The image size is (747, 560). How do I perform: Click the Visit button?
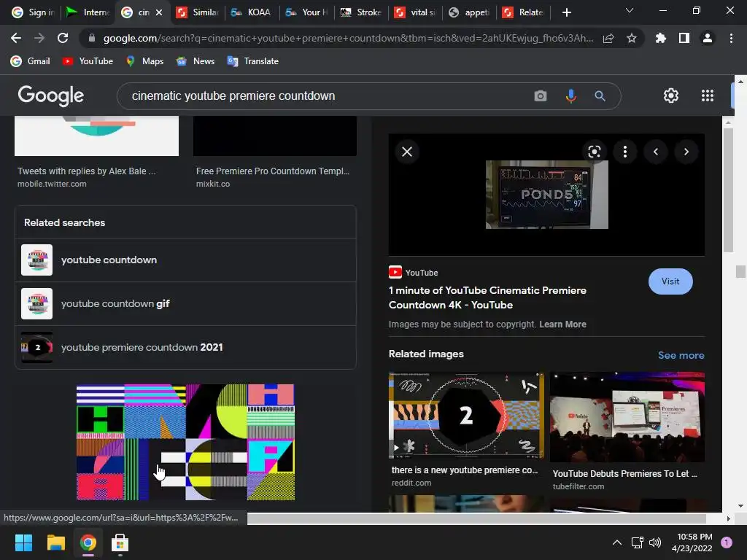coord(670,281)
